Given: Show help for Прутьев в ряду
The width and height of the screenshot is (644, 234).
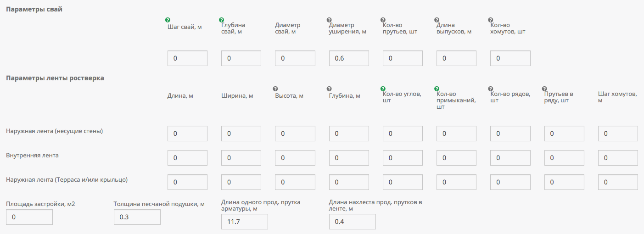Looking at the screenshot, I should click(x=544, y=89).
